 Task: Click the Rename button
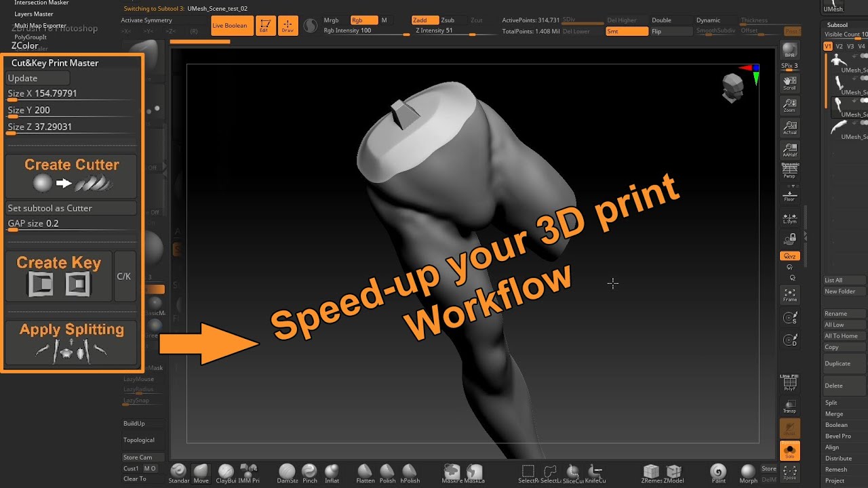[x=844, y=314]
